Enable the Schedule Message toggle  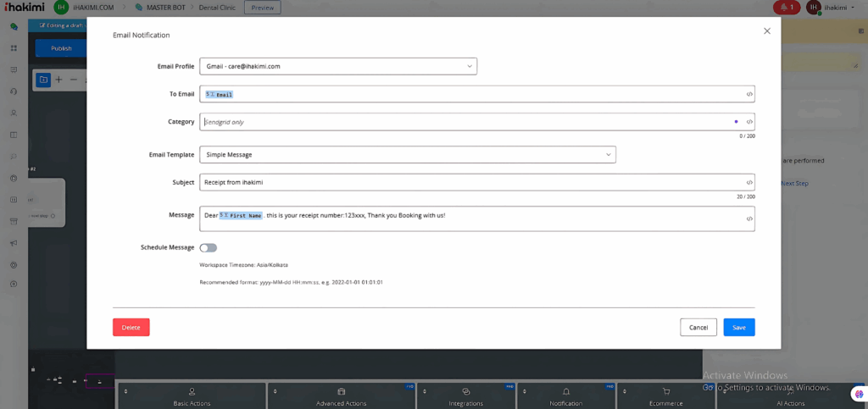208,247
